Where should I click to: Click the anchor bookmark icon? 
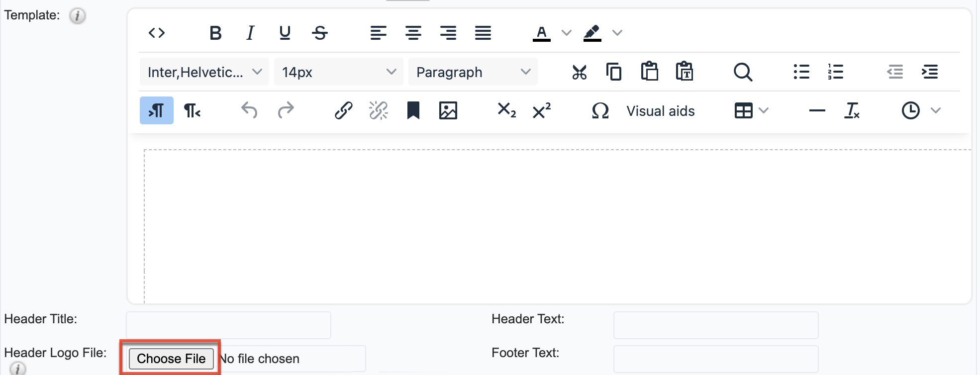(413, 110)
